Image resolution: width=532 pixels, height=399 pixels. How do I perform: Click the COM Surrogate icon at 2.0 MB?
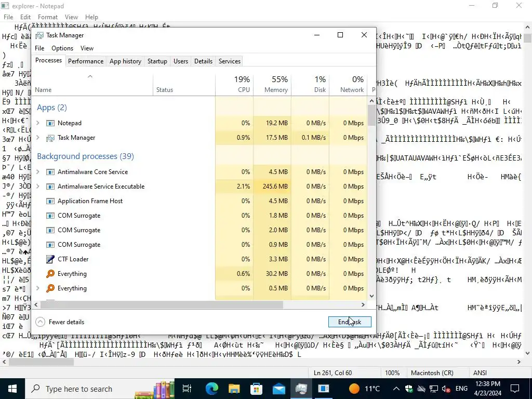click(x=50, y=230)
